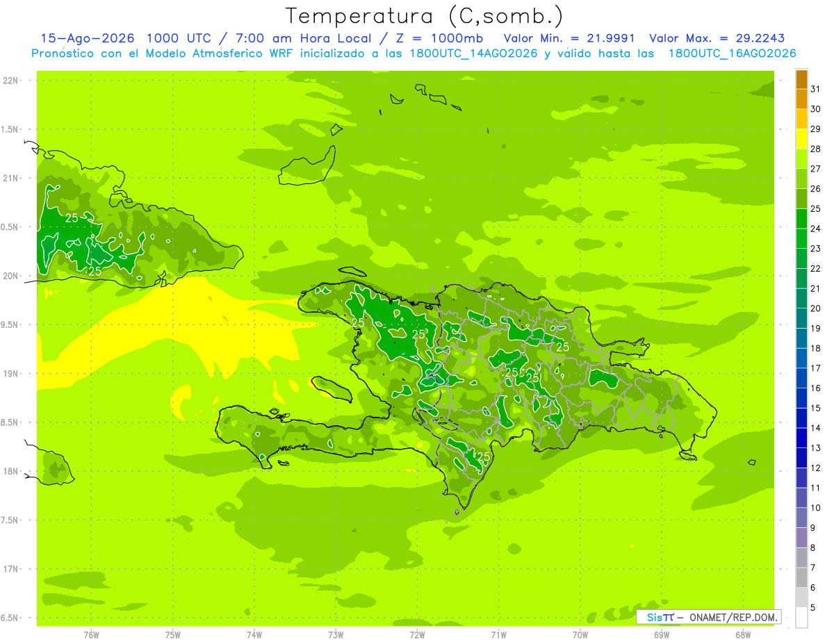
Task: Pick the orange legend swatch between 30 and 31
Action: tap(801, 99)
